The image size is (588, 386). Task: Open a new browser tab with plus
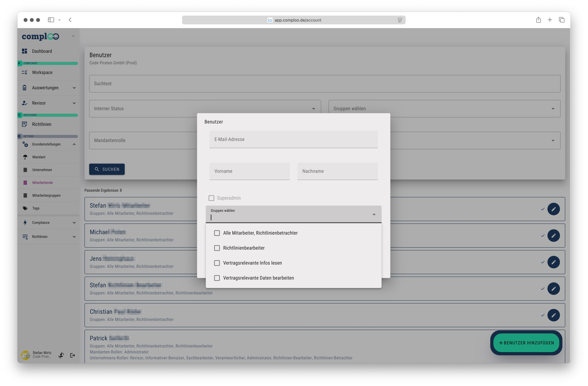(x=550, y=20)
